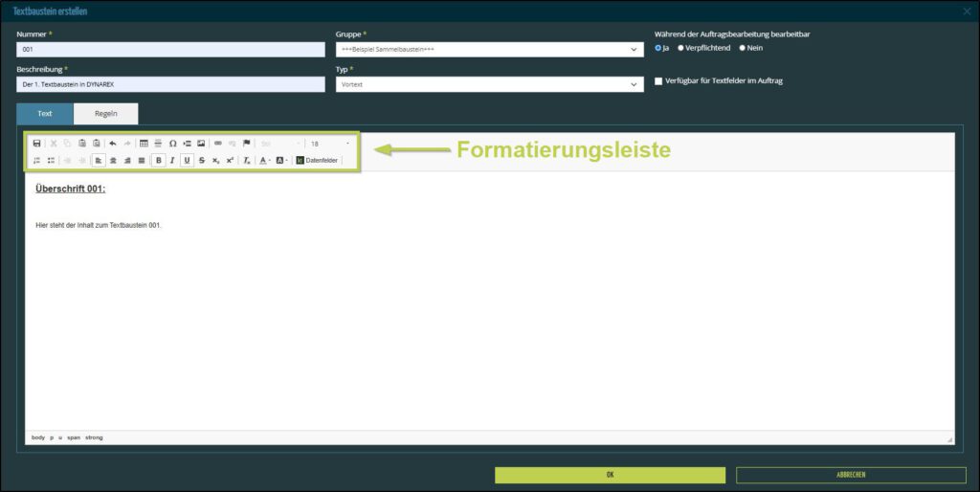
Task: Select the 'Ja' radio button
Action: coord(657,48)
